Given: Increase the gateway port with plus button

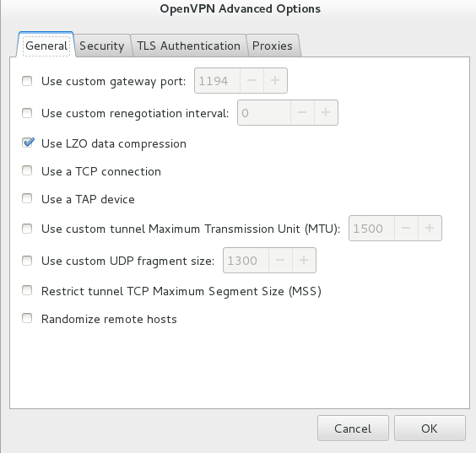Looking at the screenshot, I should [x=275, y=81].
